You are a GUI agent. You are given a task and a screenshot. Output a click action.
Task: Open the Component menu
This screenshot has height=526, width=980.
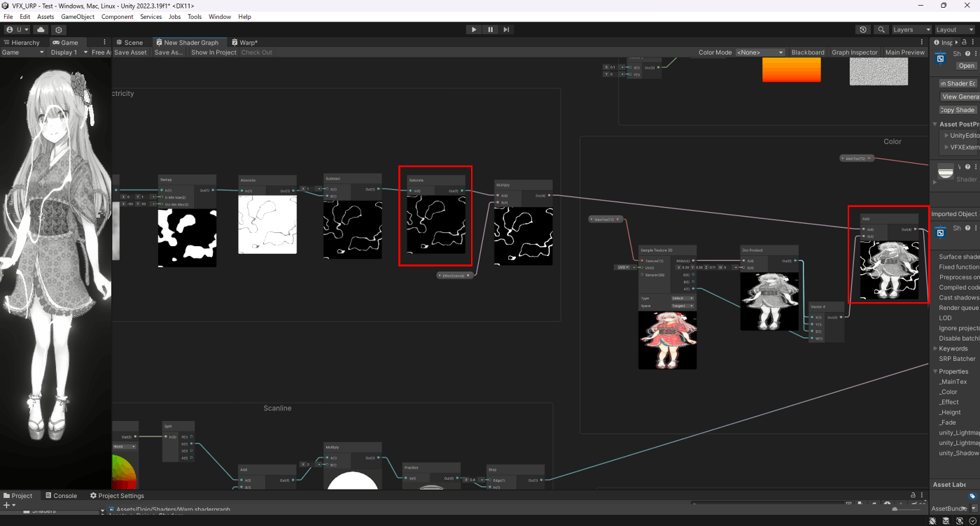(118, 17)
